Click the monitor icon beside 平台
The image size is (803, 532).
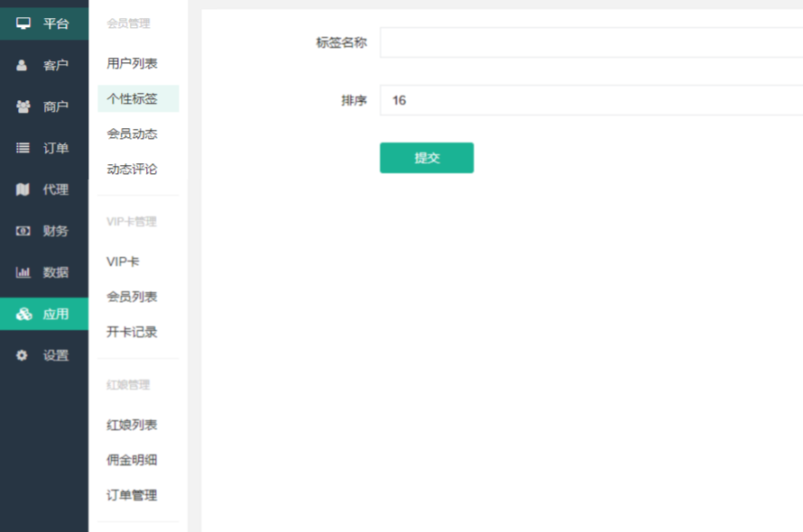tap(23, 23)
